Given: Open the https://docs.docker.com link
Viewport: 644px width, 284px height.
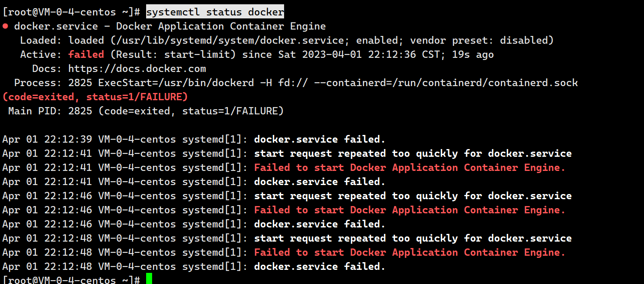Looking at the screenshot, I should coord(137,69).
